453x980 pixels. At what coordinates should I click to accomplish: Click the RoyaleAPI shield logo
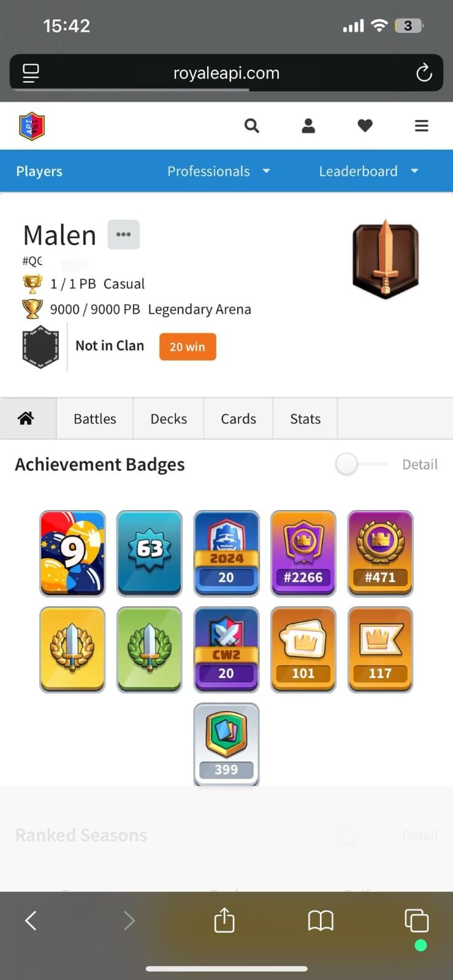32,126
